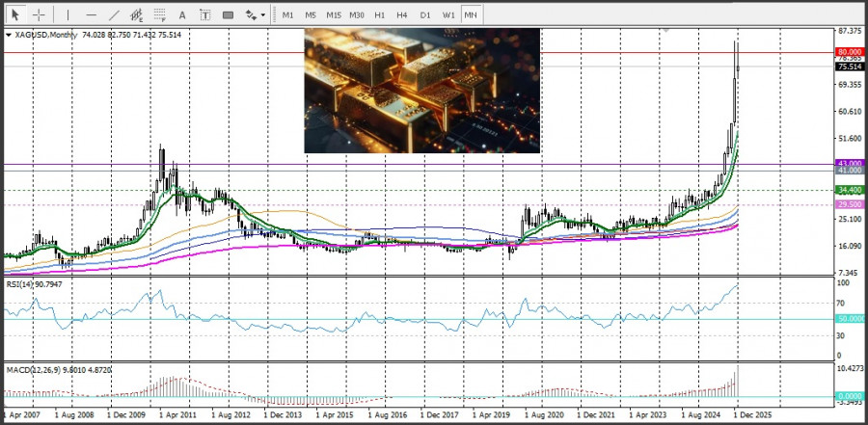Click the gold bars image on chart

coord(421,91)
